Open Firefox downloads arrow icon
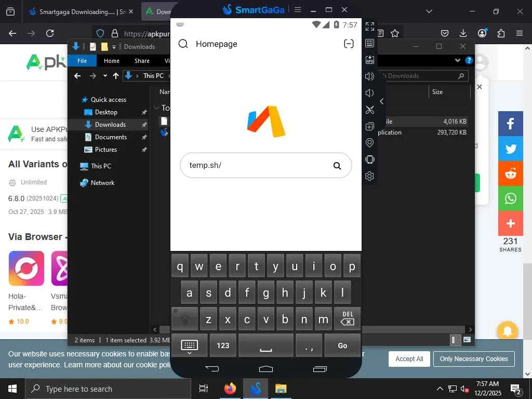This screenshot has width=532, height=399. [x=463, y=33]
